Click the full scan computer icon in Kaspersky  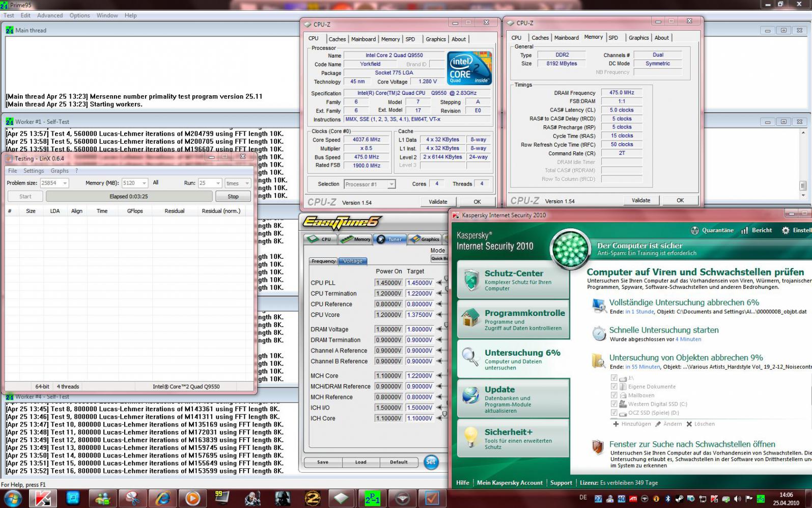pos(599,305)
